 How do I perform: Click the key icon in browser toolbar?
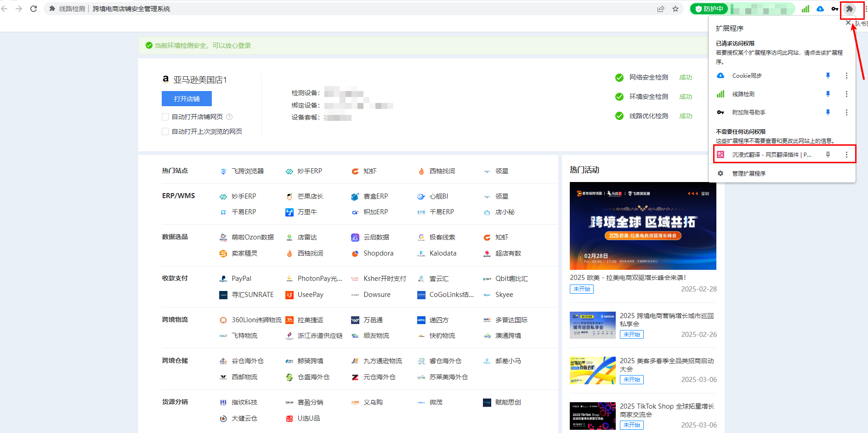(x=834, y=9)
